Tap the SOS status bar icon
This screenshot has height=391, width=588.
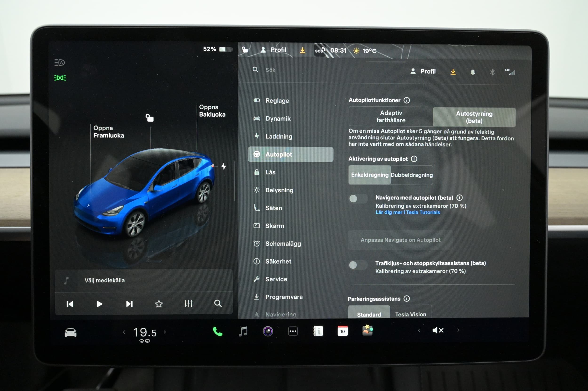320,50
